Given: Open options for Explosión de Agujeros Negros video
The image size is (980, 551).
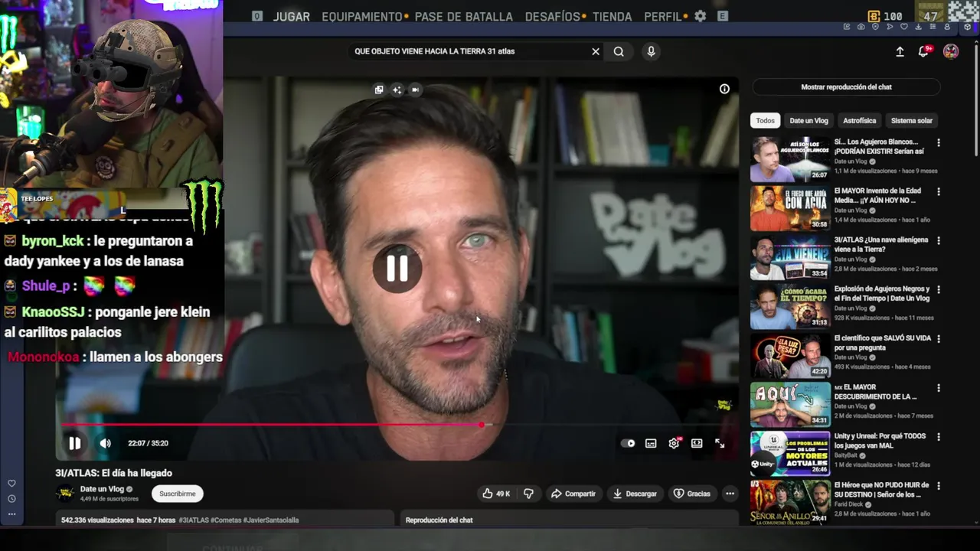Looking at the screenshot, I should tap(939, 290).
